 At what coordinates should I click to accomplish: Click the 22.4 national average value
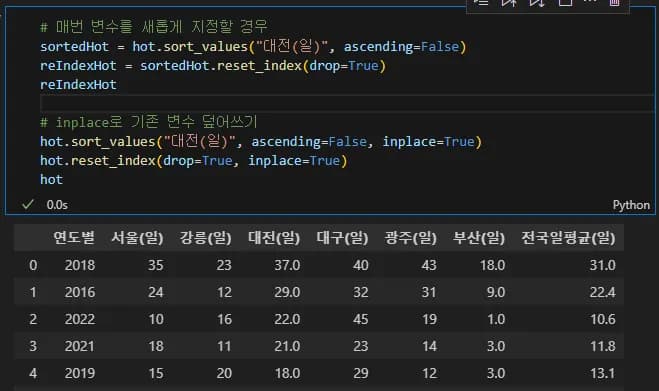click(602, 292)
